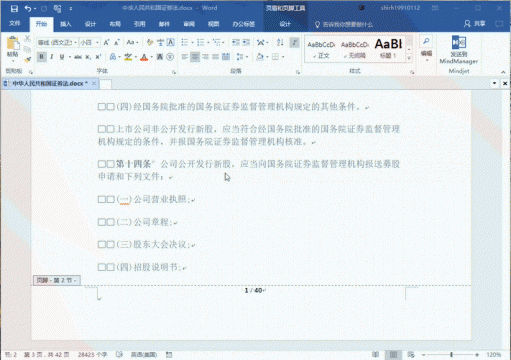Undo the last action

pos(28,8)
